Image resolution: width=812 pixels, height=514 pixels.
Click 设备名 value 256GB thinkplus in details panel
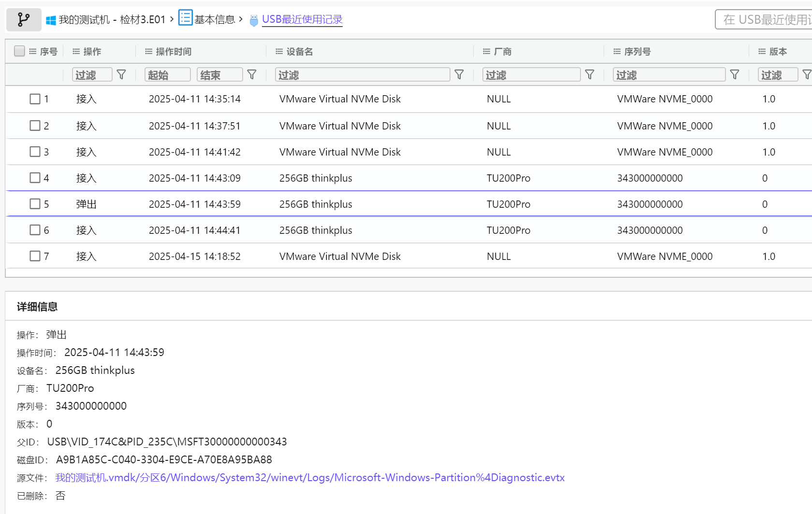(95, 371)
